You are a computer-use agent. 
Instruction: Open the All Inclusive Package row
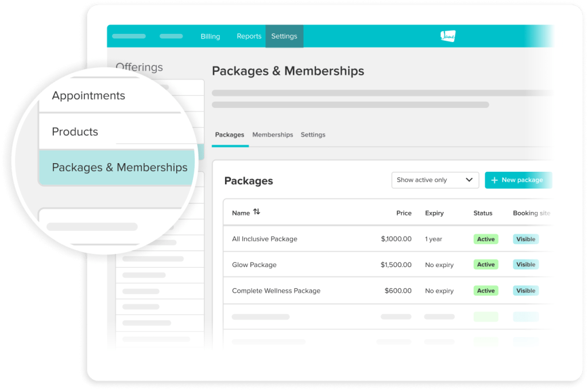(265, 239)
